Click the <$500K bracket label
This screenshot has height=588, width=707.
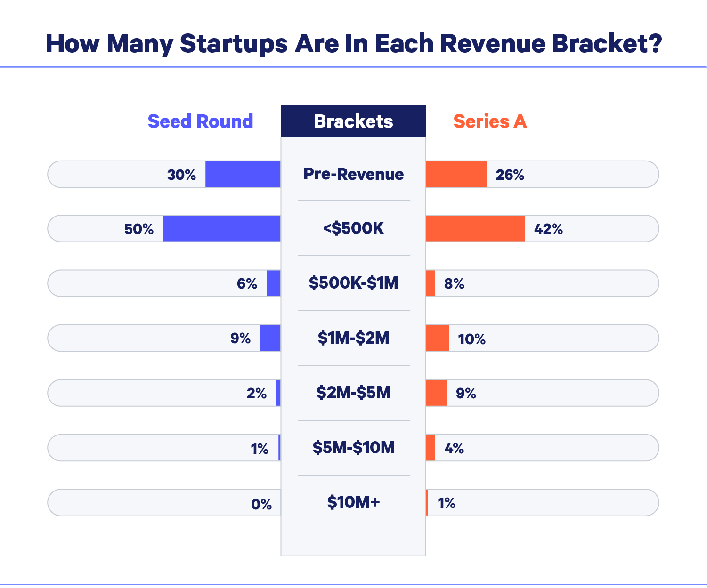click(x=353, y=228)
